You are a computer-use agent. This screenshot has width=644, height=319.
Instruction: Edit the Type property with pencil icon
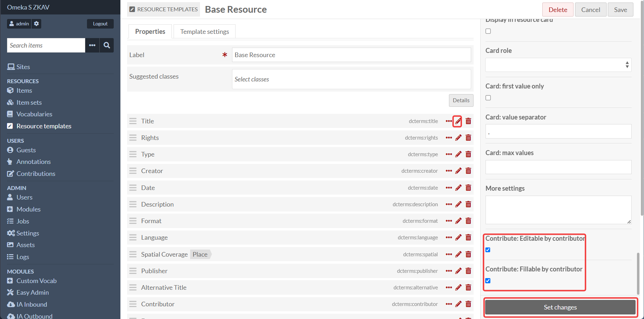pos(458,154)
